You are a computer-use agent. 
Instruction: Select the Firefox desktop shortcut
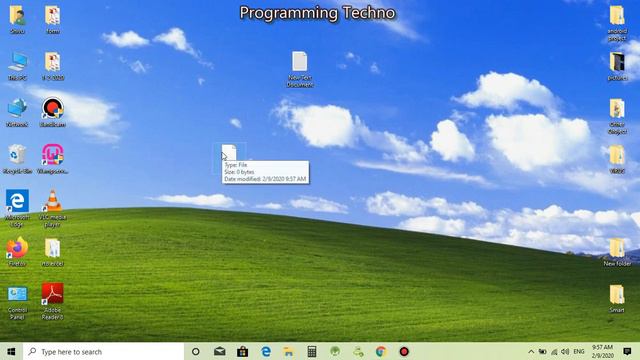[x=17, y=252]
